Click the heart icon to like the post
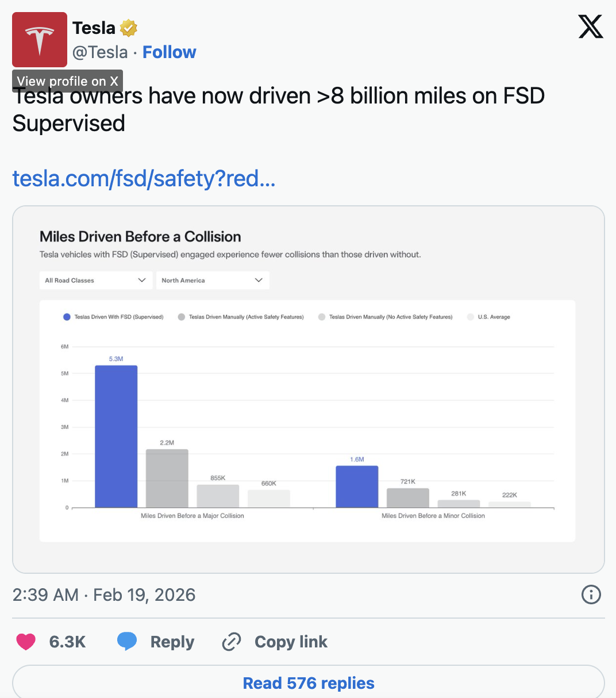616x698 pixels. pos(25,641)
